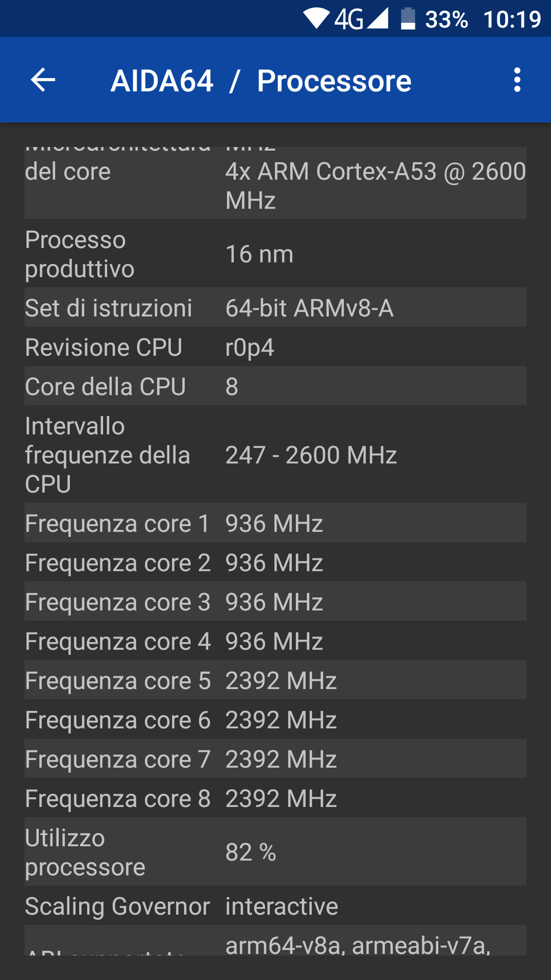Select the Processore page title
This screenshot has height=980, width=551.
pos(334,81)
